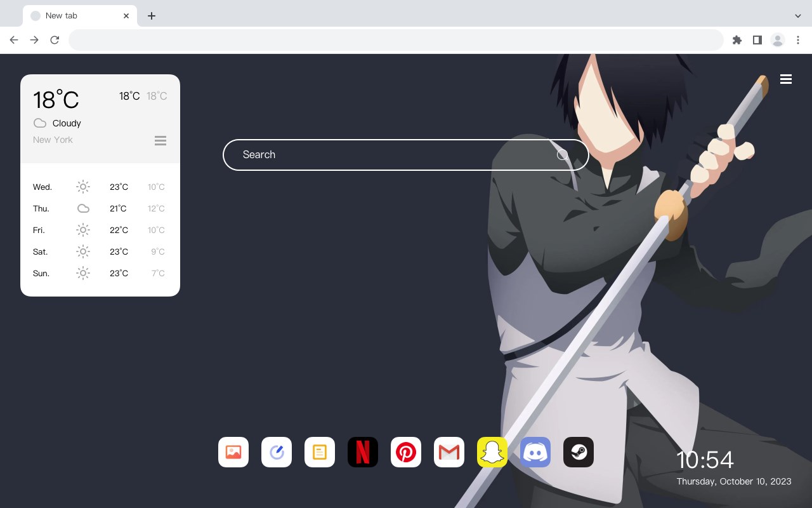Click the Search input box

tap(406, 155)
